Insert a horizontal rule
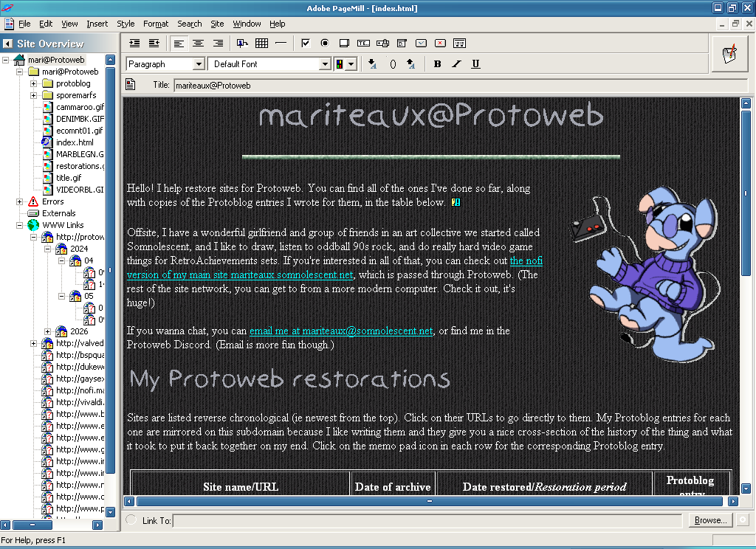Image resolution: width=756 pixels, height=549 pixels. click(280, 43)
